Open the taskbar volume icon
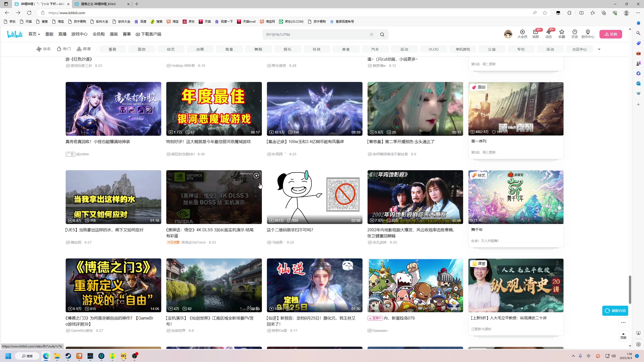 [x=614, y=356]
